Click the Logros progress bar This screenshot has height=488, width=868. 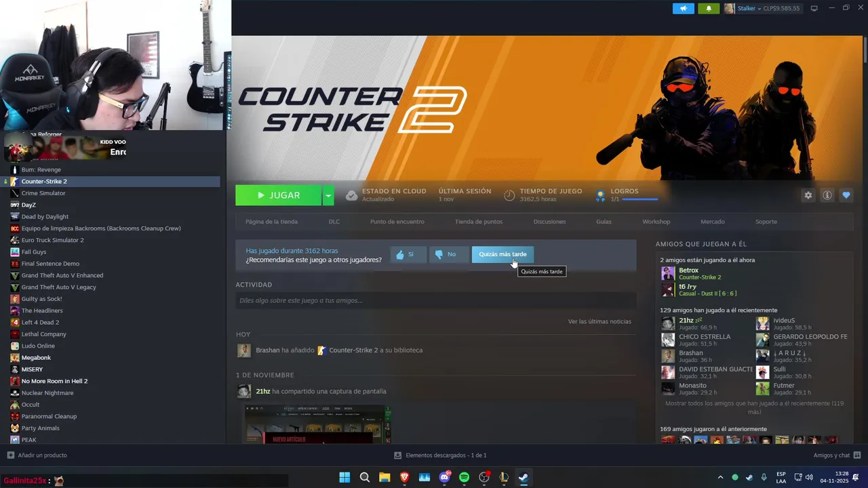pos(639,199)
